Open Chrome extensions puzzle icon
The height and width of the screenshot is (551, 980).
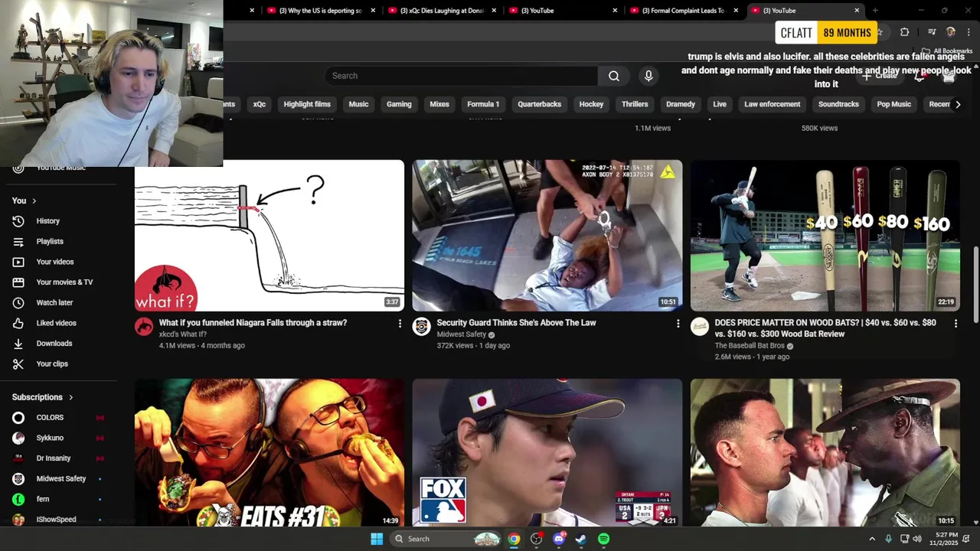click(x=904, y=32)
